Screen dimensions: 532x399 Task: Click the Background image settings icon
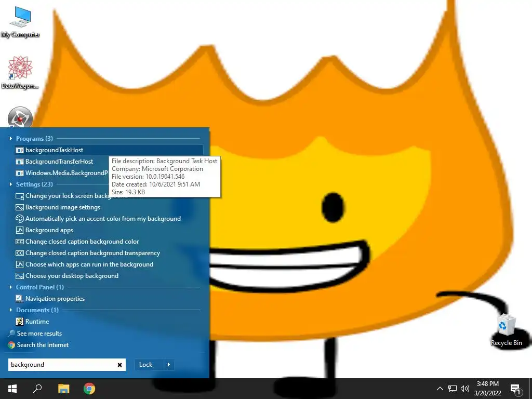tap(20, 207)
